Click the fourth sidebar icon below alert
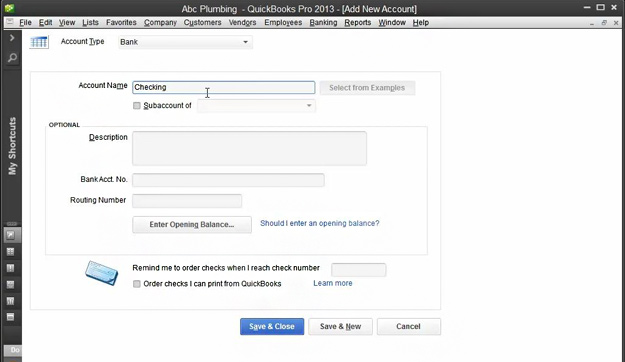The width and height of the screenshot is (625, 362). [x=10, y=284]
